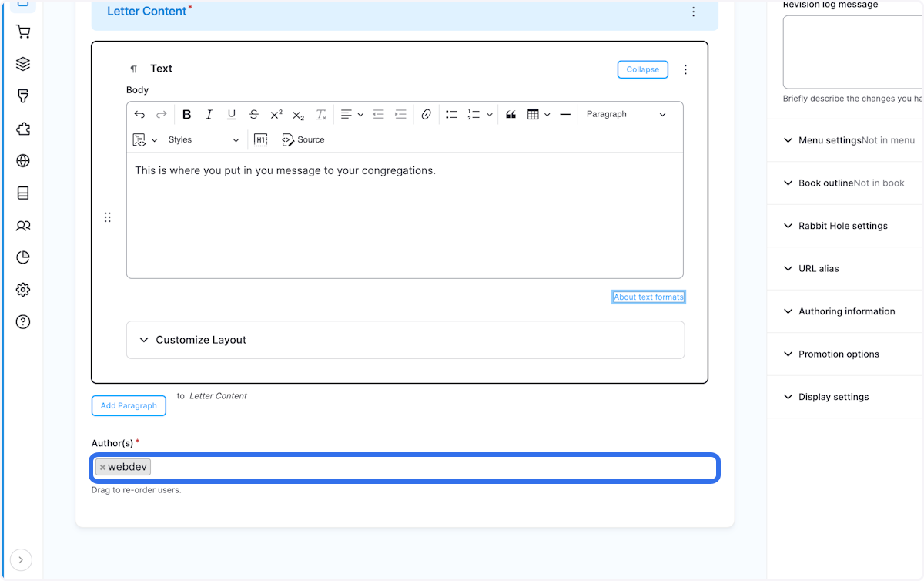This screenshot has width=924, height=581.
Task: Insert a block quote
Action: coord(511,114)
